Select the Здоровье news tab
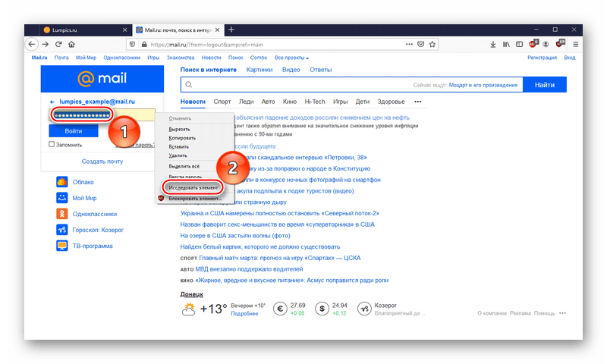 point(391,102)
